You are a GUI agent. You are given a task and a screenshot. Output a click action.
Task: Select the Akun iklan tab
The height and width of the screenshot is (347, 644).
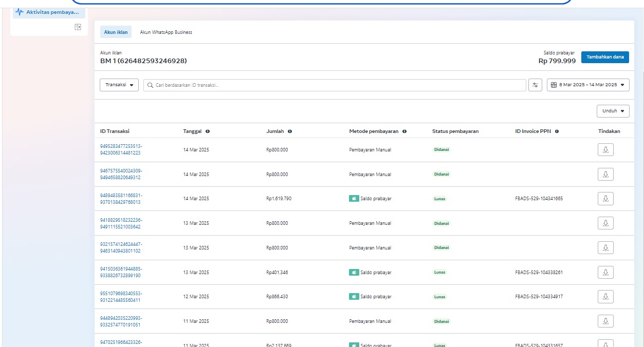[x=116, y=32]
